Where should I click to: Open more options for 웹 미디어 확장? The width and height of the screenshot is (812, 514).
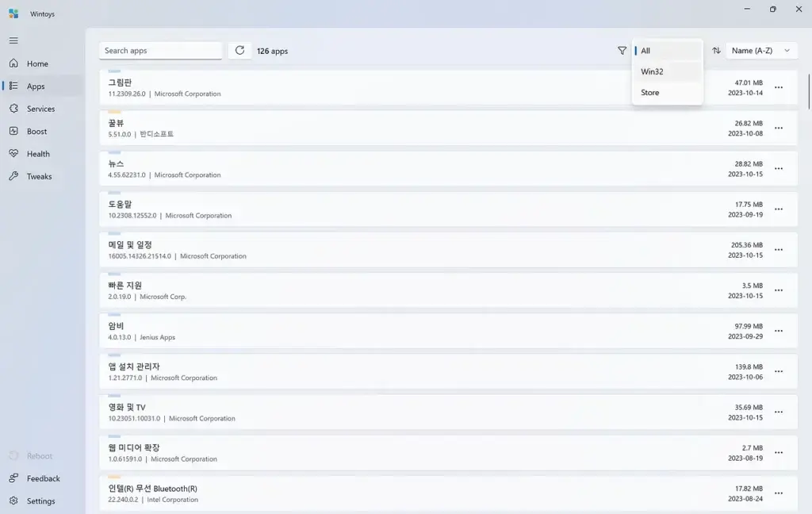779,453
